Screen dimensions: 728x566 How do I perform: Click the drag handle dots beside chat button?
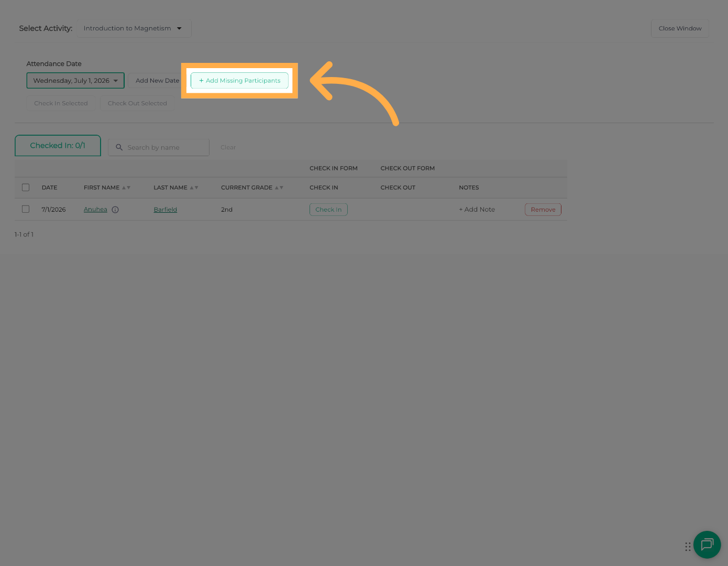[x=688, y=547]
